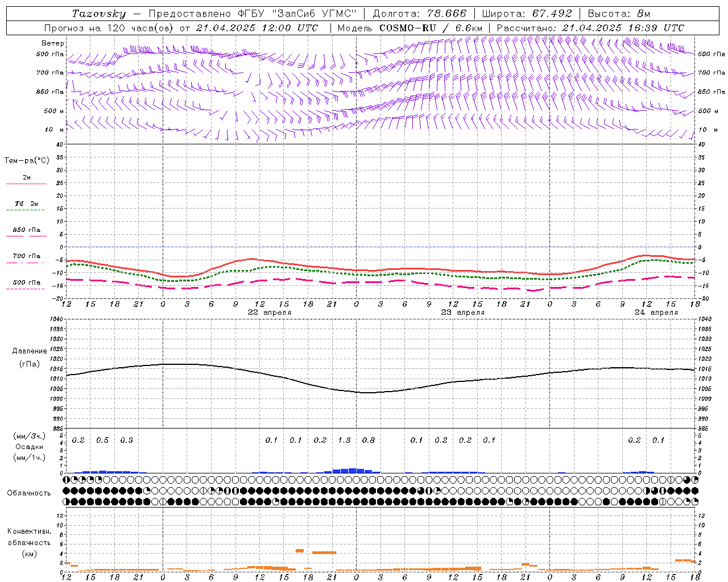This screenshot has height=582, width=728.
Task: Click the Tazovsky station name in header
Action: 98,14
